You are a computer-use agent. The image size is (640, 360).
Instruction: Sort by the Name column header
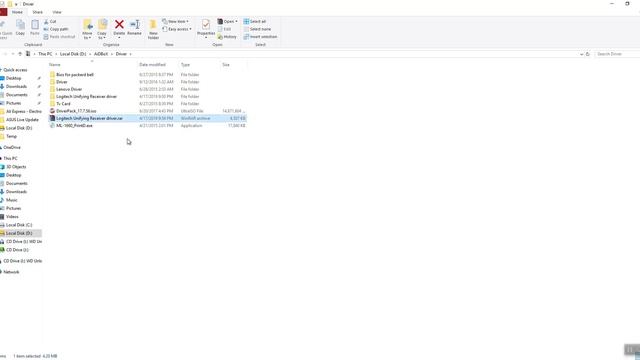point(54,64)
